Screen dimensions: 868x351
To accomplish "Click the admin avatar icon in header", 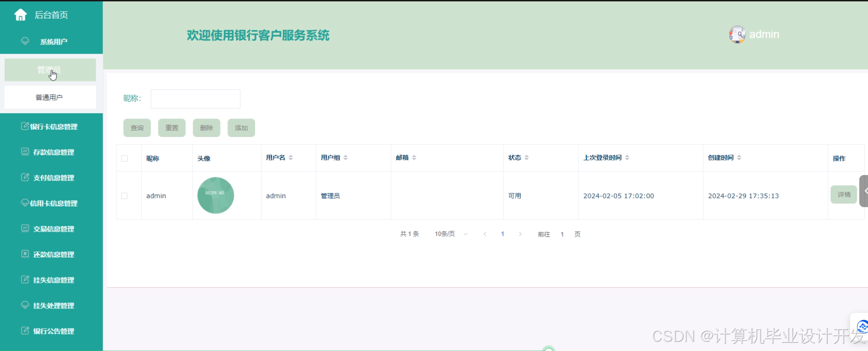I will point(737,34).
